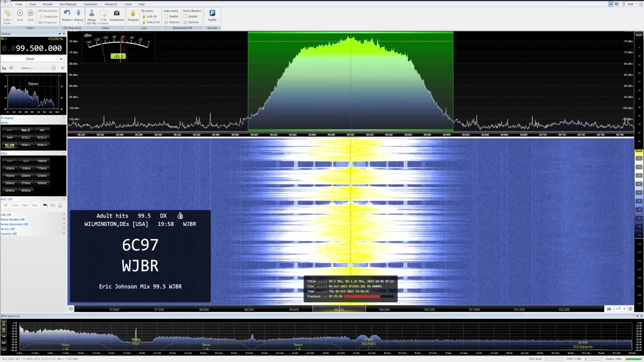
Task: Open the Favourites ribbon tab
Action: tap(91, 4)
